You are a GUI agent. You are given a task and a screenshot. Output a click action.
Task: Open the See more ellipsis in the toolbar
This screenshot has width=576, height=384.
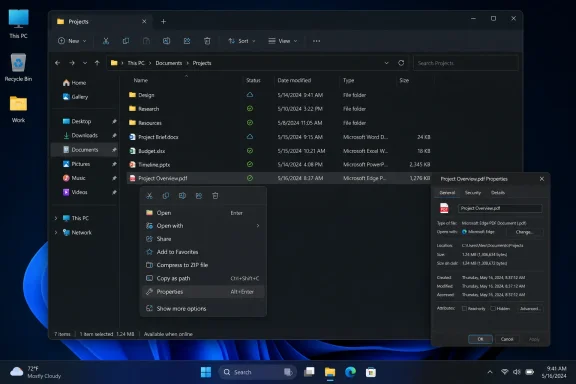tap(316, 41)
